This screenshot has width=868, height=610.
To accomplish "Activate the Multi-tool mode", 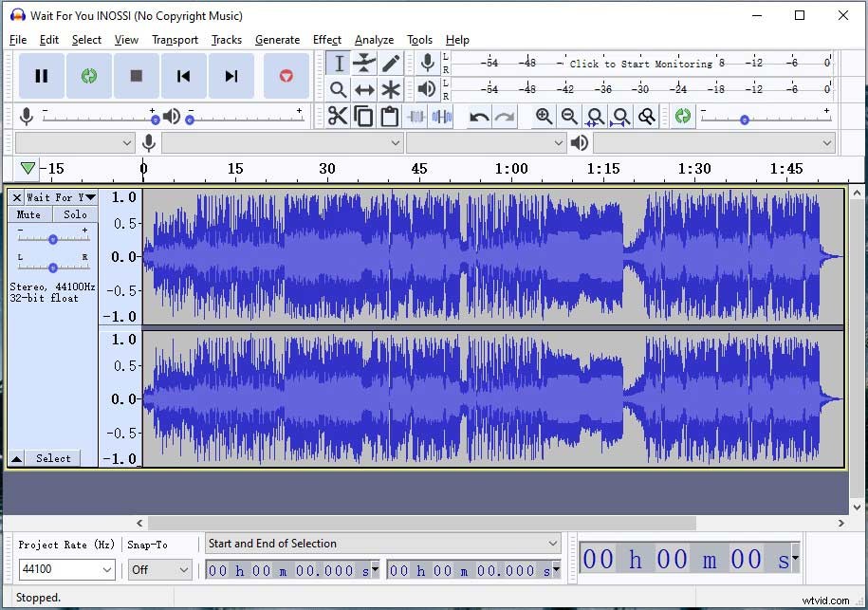I will (x=391, y=89).
